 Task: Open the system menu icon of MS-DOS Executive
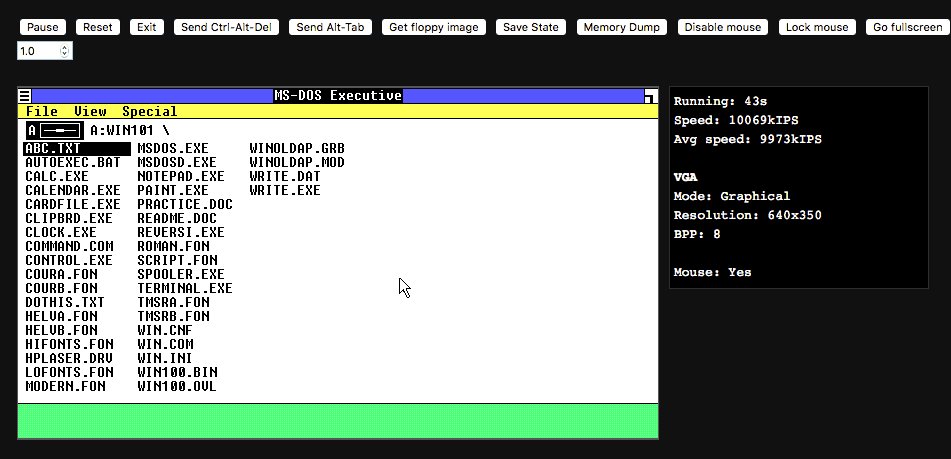[x=25, y=96]
